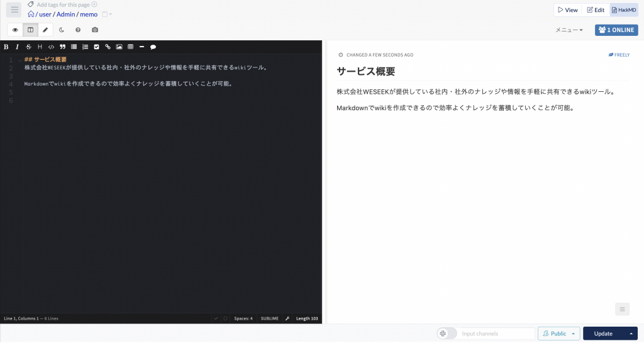
Task: Open the hamburger sidebar menu
Action: [14, 10]
